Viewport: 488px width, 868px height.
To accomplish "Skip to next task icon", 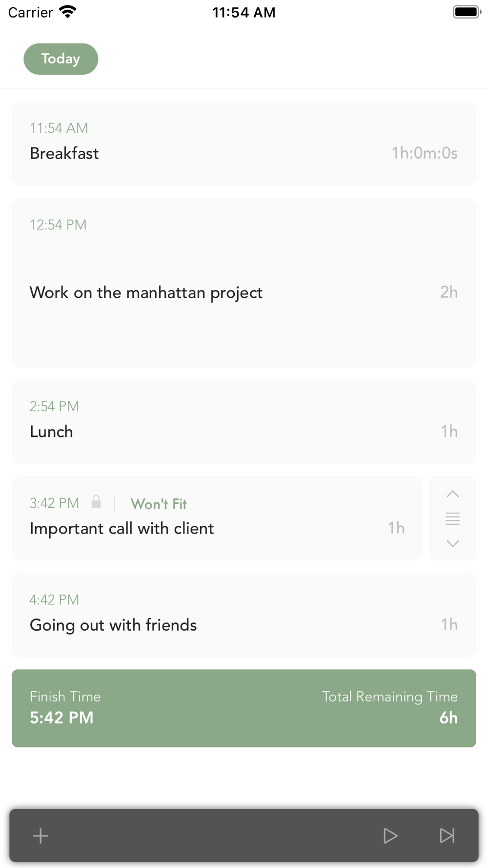I will [x=447, y=836].
